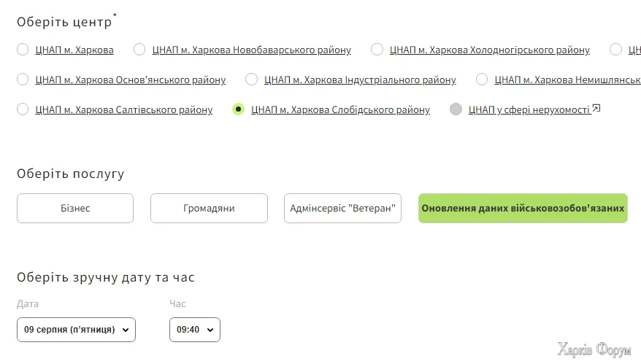
Task: Click Оновлення даних військовозобов'язаних button
Action: coord(523,208)
